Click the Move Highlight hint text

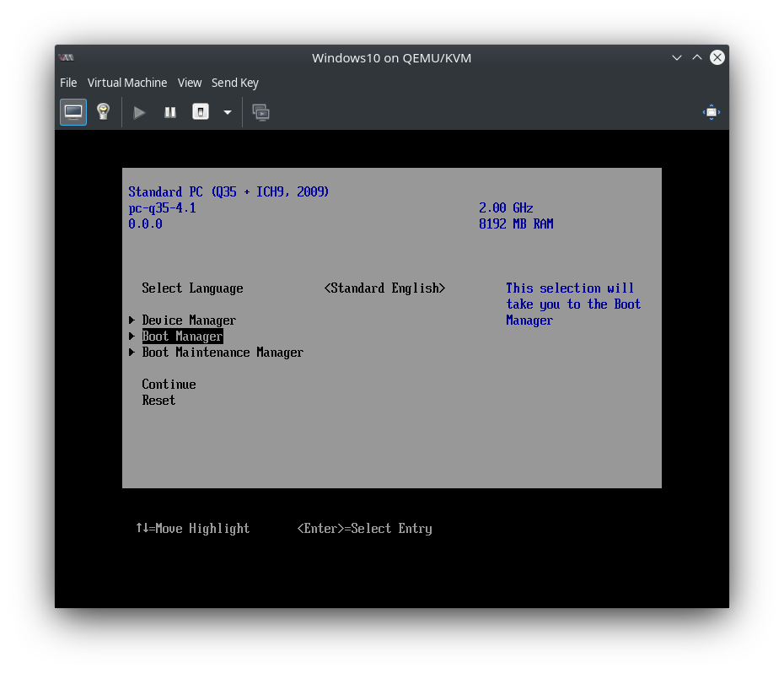click(x=192, y=529)
